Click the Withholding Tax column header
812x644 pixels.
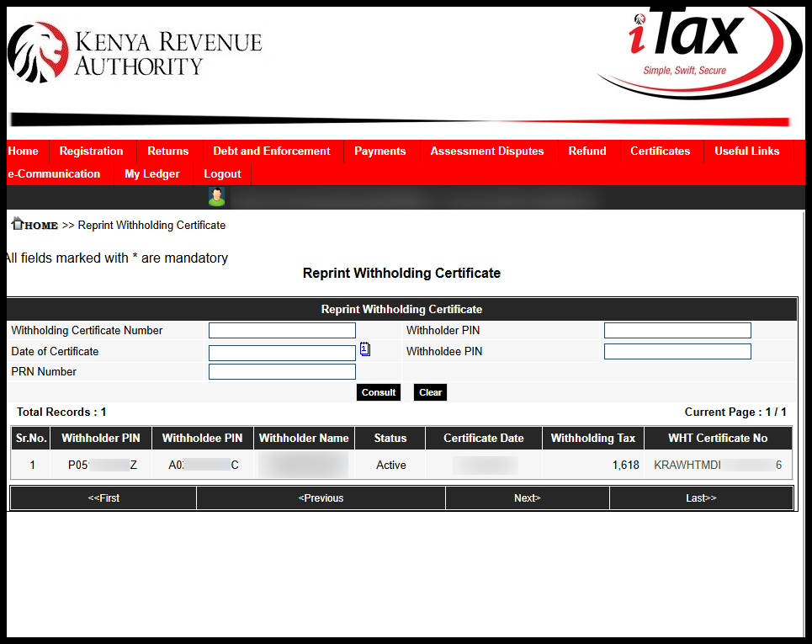(x=593, y=438)
